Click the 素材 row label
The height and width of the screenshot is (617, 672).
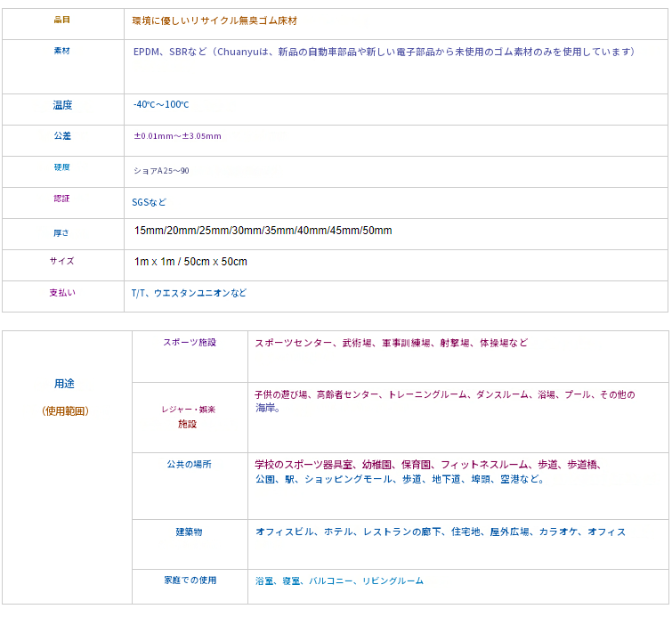62,51
